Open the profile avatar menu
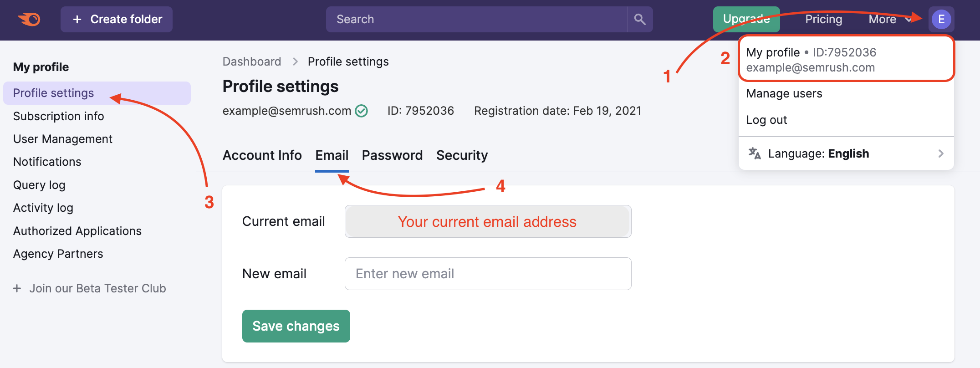 point(941,19)
